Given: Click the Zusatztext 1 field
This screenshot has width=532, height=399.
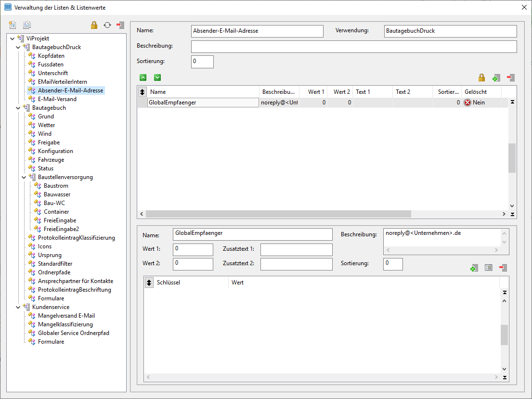Looking at the screenshot, I should pos(296,249).
